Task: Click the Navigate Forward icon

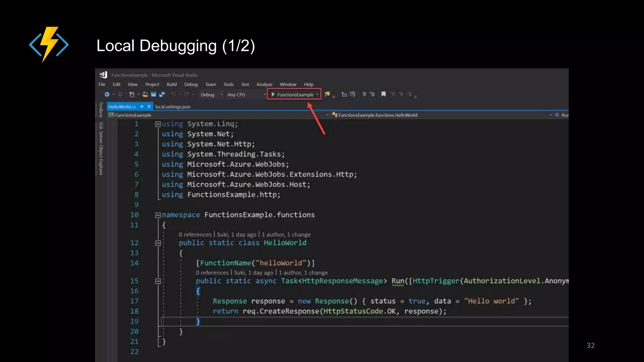Action: point(120,94)
